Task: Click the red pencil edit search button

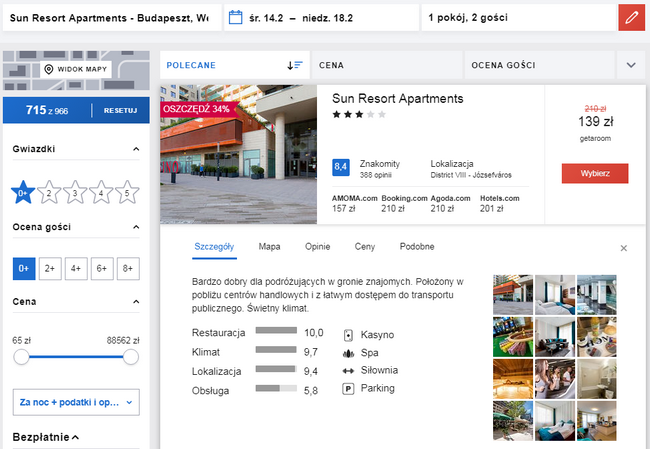Action: (631, 18)
